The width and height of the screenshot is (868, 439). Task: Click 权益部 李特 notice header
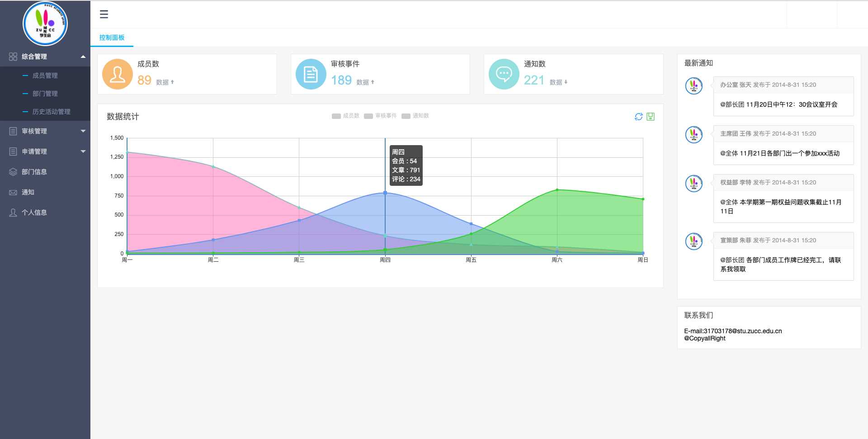coord(783,183)
